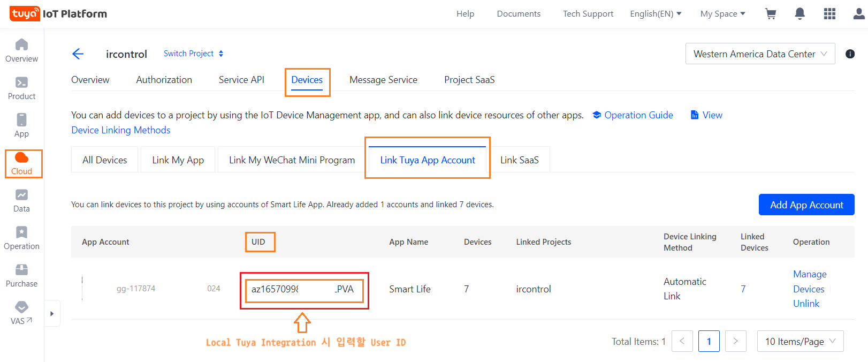
Task: Click the Add App Account button
Action: coord(806,205)
